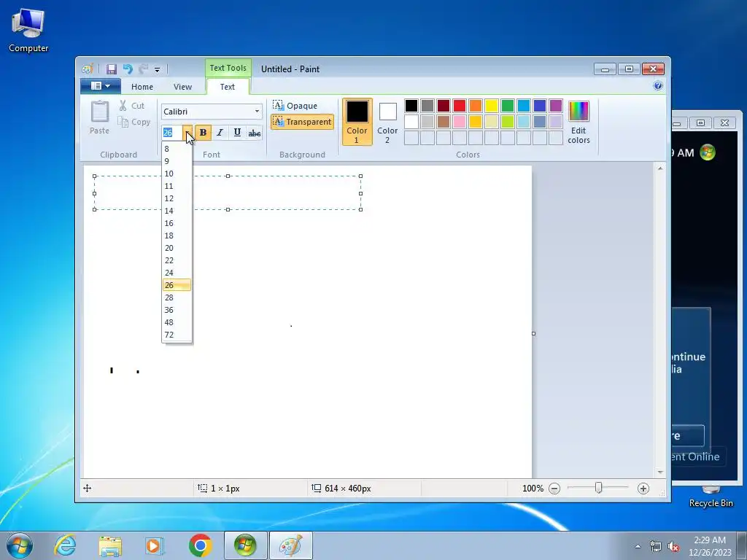
Task: Click the font size field showing 26
Action: [x=172, y=133]
